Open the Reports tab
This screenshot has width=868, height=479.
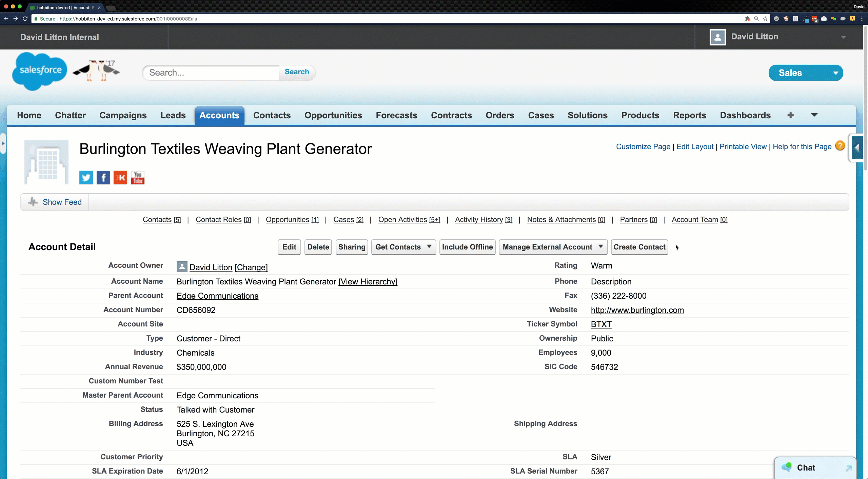(689, 115)
